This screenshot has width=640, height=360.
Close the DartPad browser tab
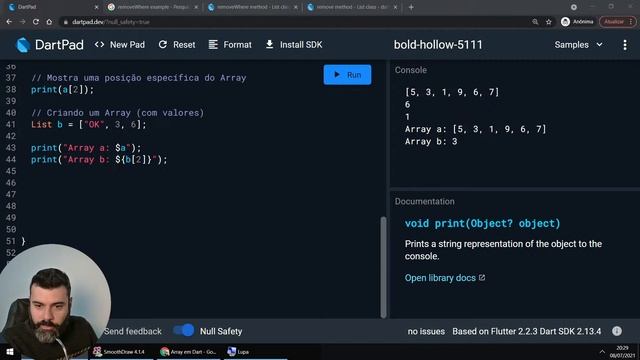tap(96, 7)
